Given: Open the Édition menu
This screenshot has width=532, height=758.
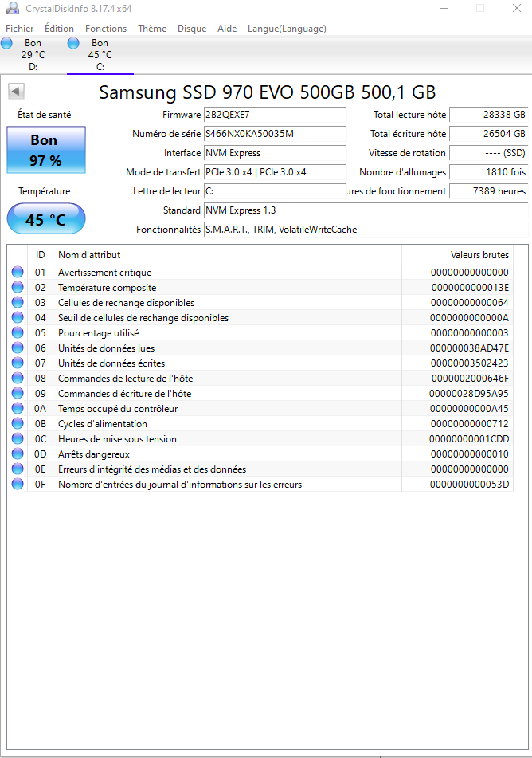Looking at the screenshot, I should (x=60, y=29).
